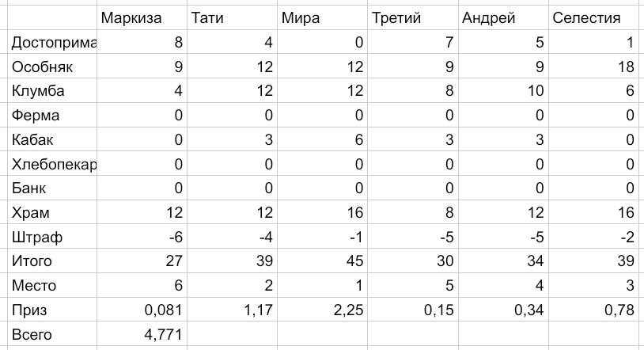Select Селестия's Особняк value 18
Viewport: 644px width, 350px height.
[593, 67]
